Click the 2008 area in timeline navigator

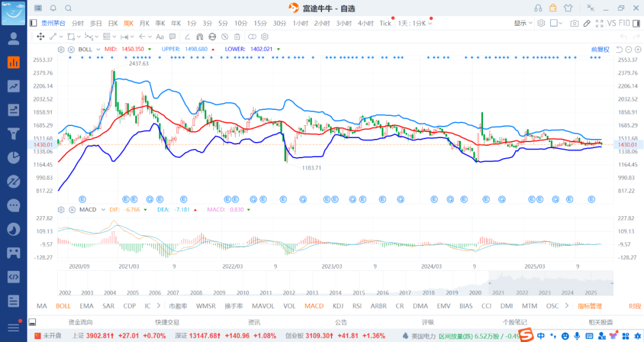[x=196, y=292]
